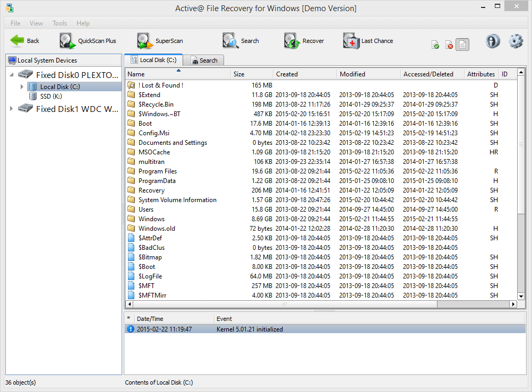This screenshot has width=532, height=392.
Task: Sort by the Attributes column header
Action: tap(481, 74)
